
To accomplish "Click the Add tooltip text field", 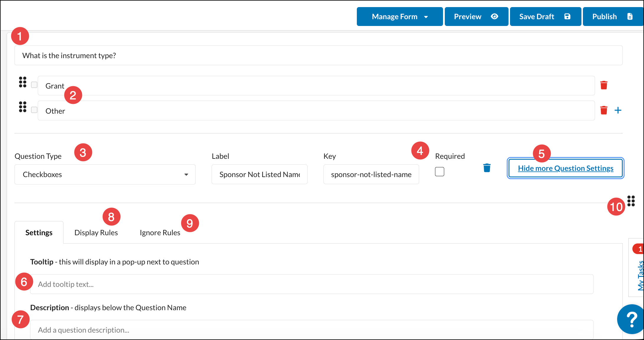I will coord(312,284).
